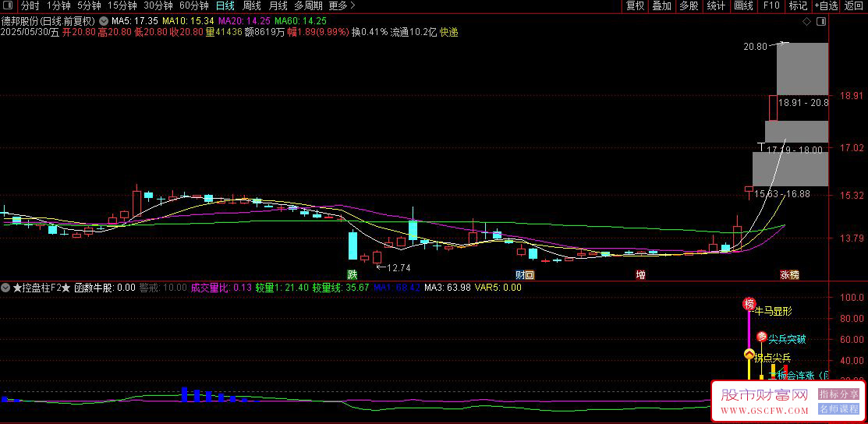
Task: Switch to the 60分钟 period
Action: 194,6
